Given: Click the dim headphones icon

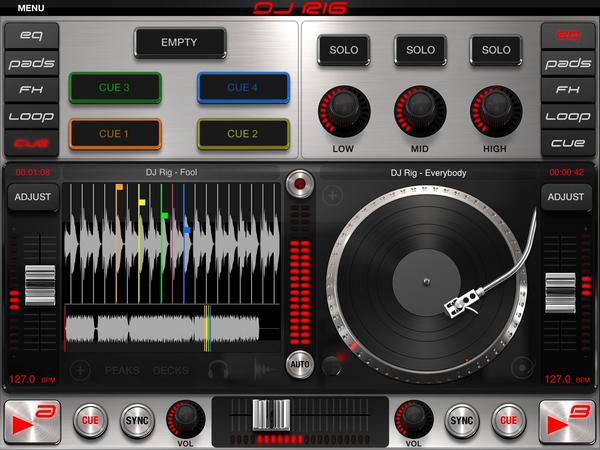Looking at the screenshot, I should pos(218,370).
